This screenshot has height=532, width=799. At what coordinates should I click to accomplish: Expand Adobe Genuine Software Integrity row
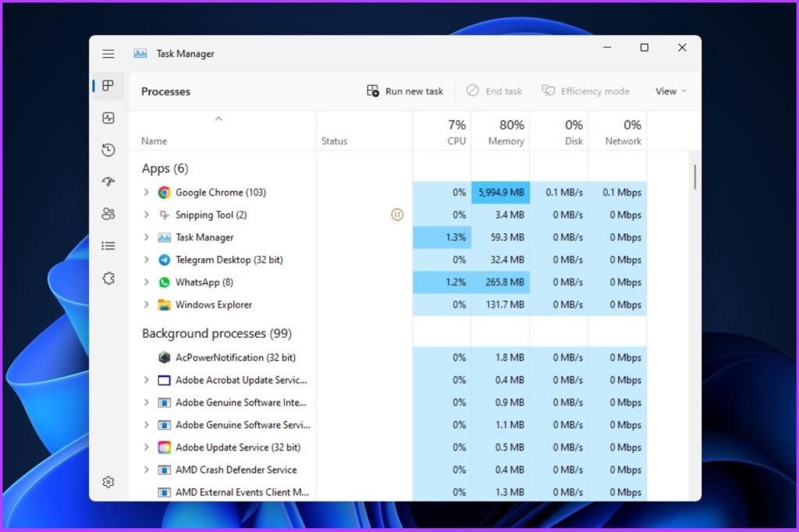point(146,402)
